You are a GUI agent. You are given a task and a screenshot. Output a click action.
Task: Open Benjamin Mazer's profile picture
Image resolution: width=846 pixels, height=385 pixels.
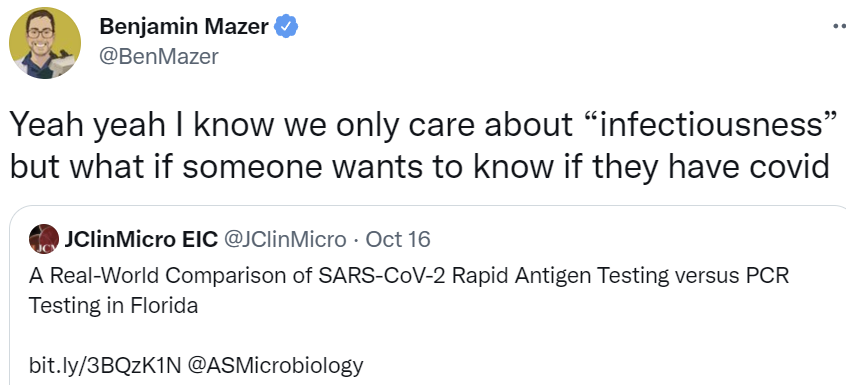click(45, 43)
